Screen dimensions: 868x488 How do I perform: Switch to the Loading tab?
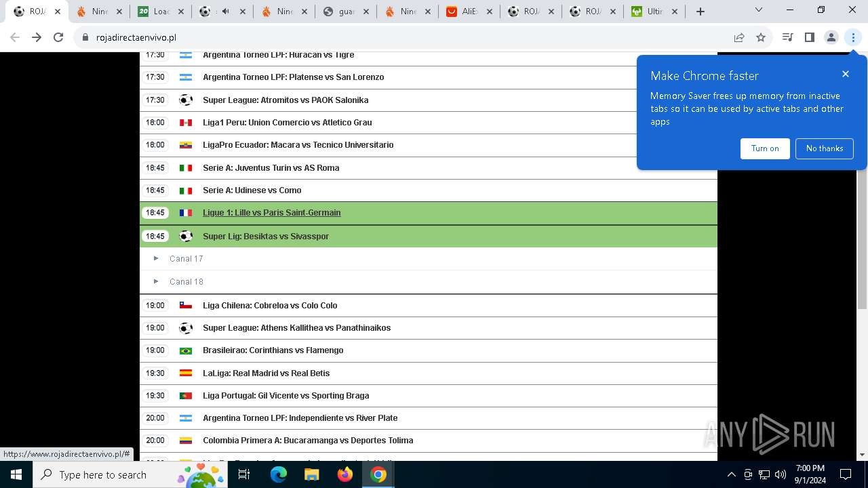pos(159,12)
